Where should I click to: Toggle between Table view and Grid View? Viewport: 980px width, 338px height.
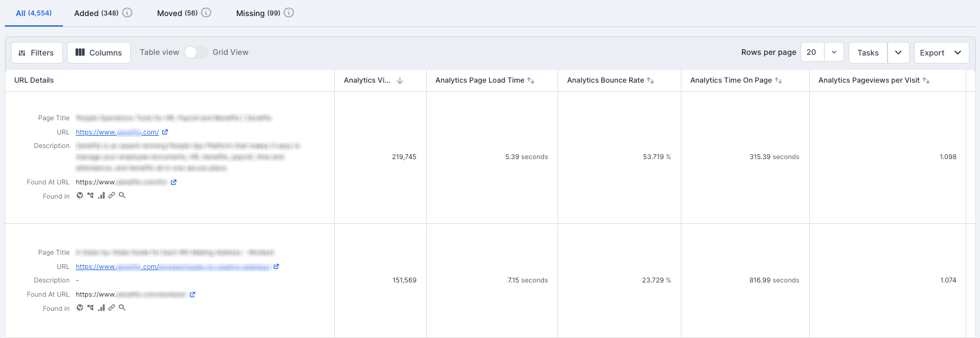point(196,52)
